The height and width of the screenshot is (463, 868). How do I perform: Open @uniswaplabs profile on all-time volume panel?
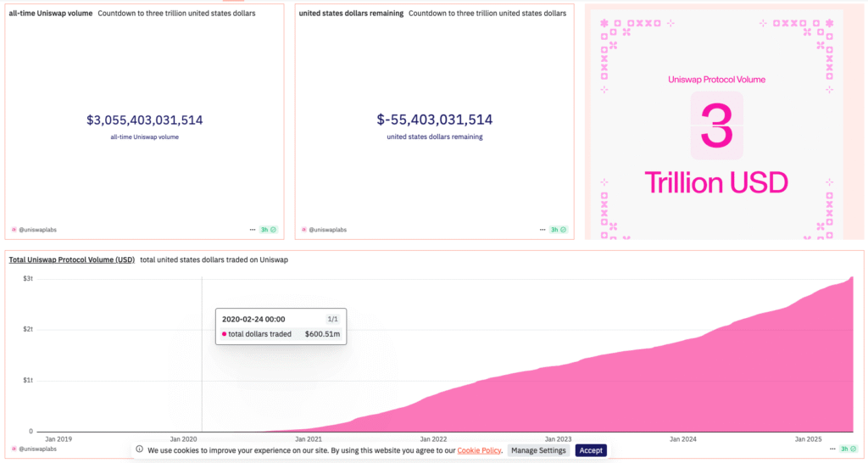(37, 230)
